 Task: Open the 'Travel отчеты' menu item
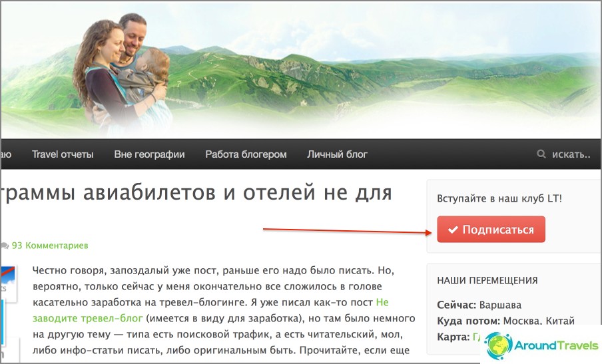[x=63, y=154]
